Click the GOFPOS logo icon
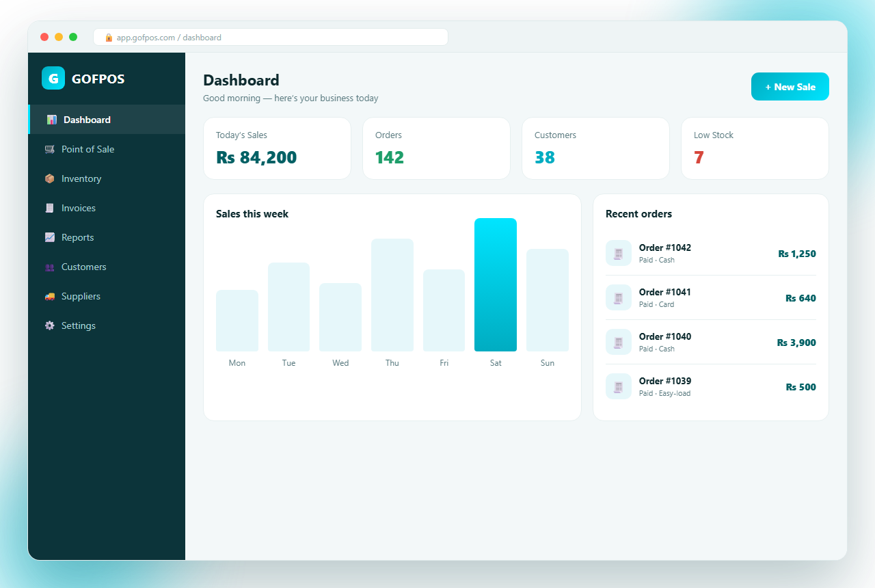The width and height of the screenshot is (875, 588). pyautogui.click(x=53, y=78)
